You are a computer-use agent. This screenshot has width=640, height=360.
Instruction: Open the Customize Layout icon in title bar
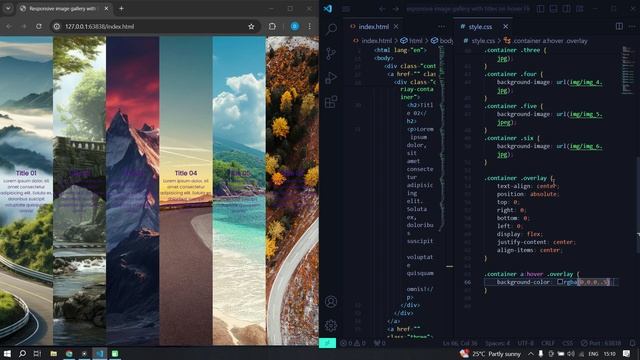click(580, 9)
